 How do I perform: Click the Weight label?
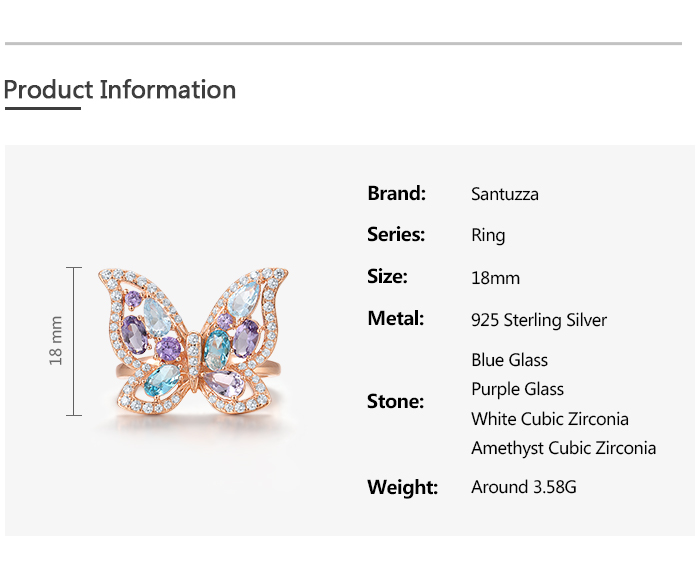(403, 488)
